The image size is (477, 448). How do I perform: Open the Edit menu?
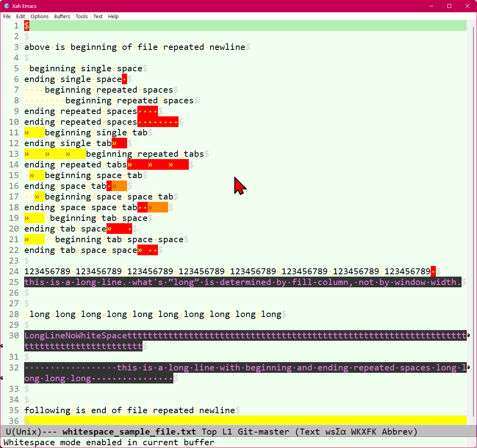tap(21, 16)
